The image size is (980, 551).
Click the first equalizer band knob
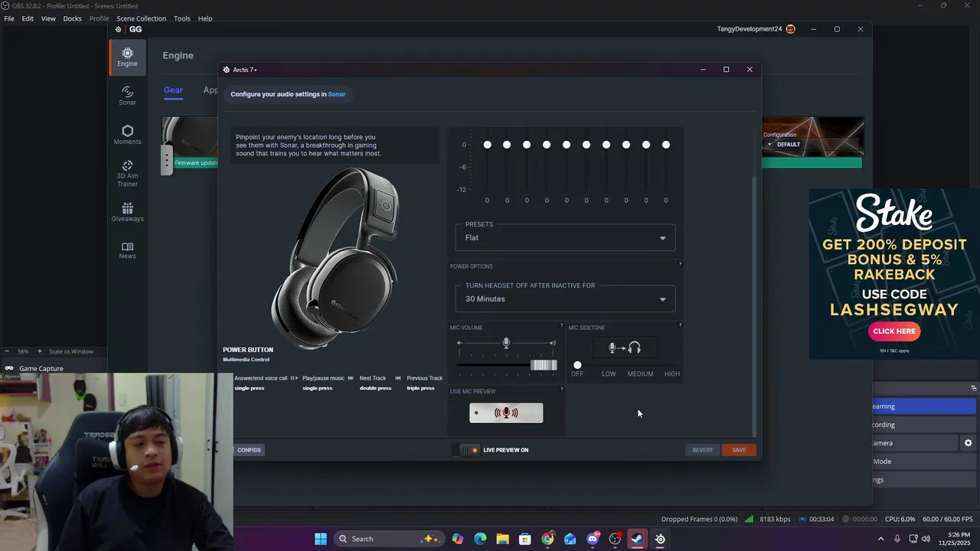(x=487, y=145)
